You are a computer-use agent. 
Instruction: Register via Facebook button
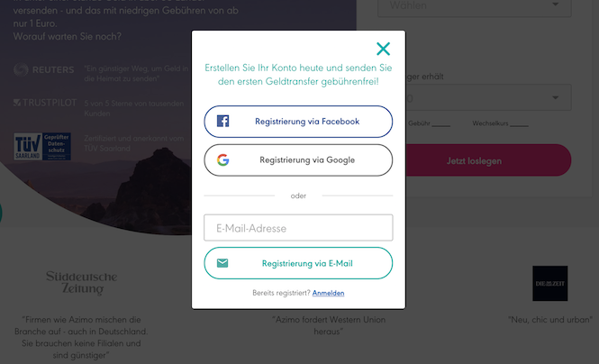[x=298, y=122]
